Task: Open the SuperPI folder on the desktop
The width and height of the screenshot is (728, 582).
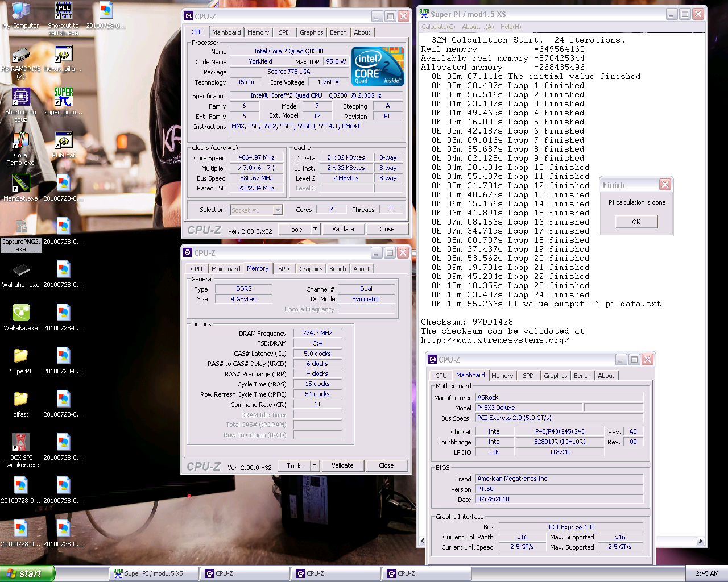Action: 21,361
